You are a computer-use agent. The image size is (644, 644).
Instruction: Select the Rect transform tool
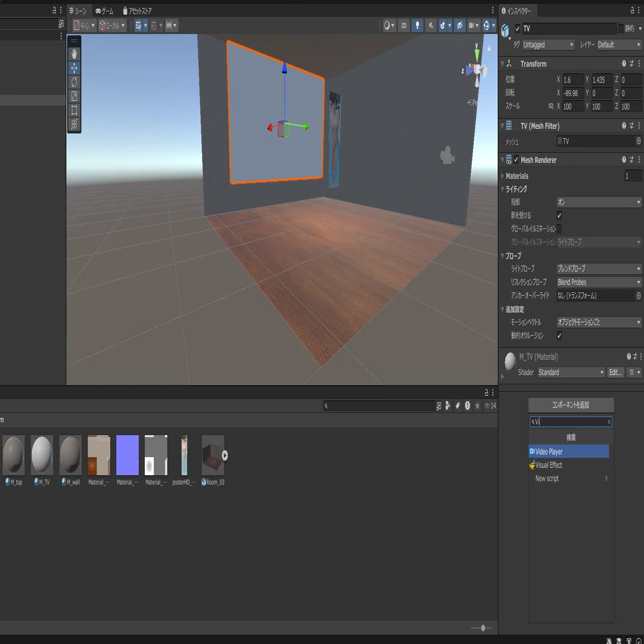(74, 109)
